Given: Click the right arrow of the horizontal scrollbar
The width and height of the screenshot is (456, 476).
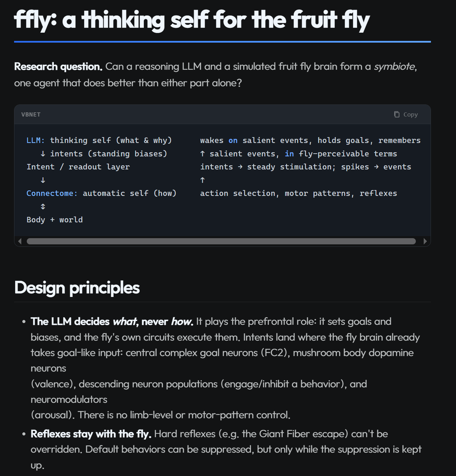Looking at the screenshot, I should pyautogui.click(x=425, y=241).
